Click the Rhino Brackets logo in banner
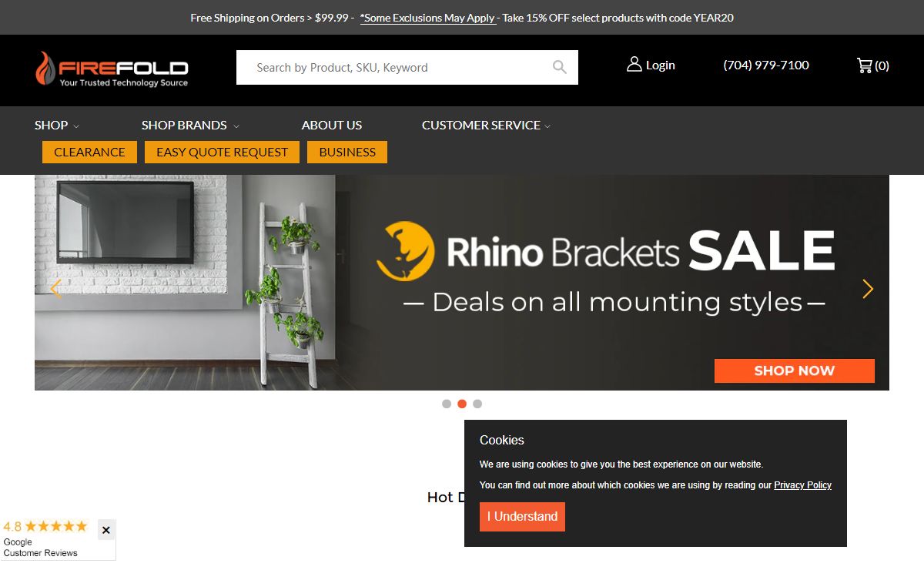This screenshot has height=570, width=924. tap(406, 251)
